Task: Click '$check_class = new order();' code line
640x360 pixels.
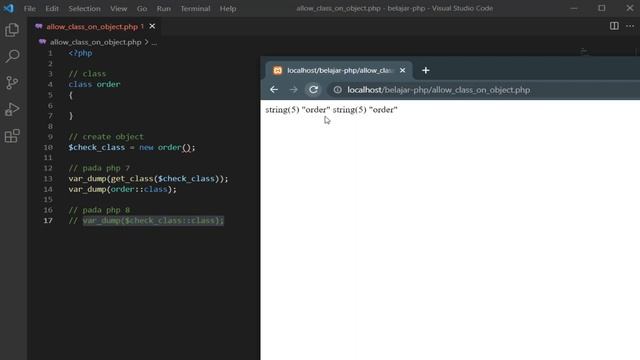Action: [x=132, y=147]
